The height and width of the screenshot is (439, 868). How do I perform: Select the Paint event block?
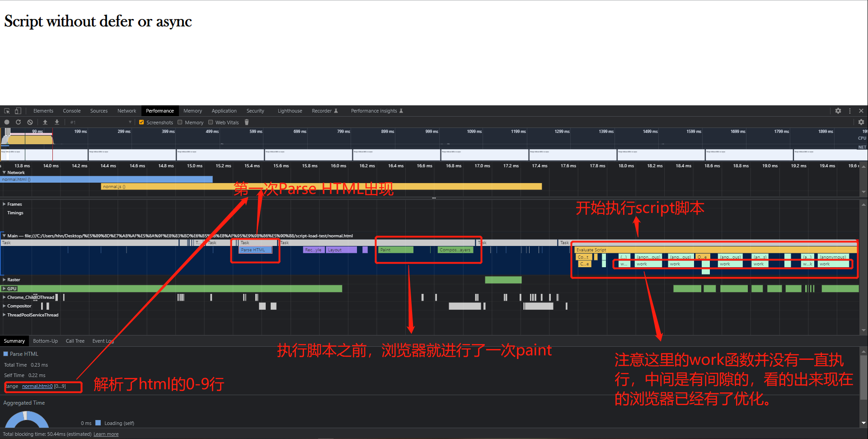coord(396,250)
